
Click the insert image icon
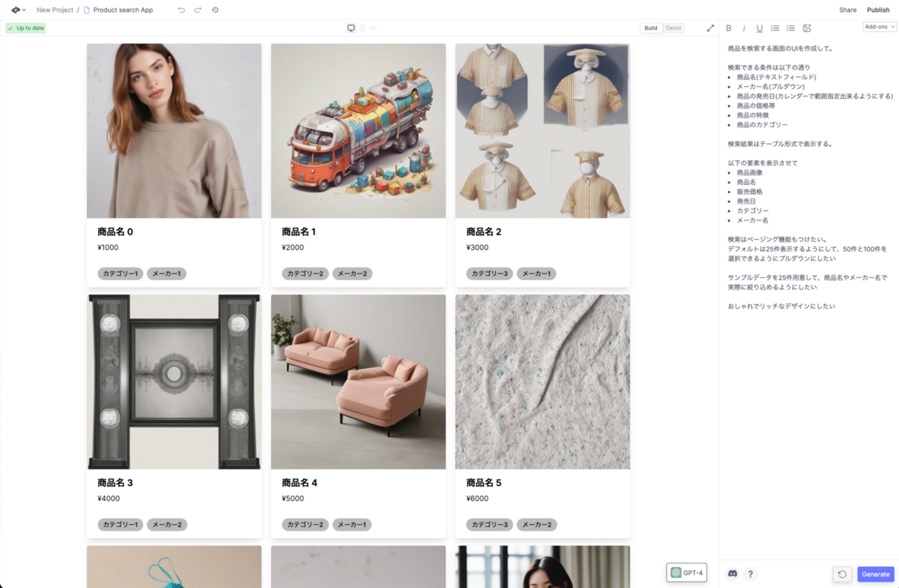(807, 28)
